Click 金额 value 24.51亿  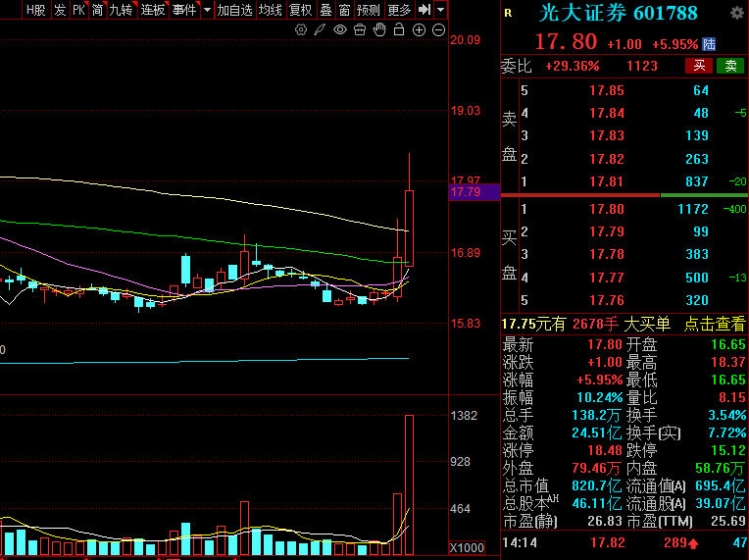point(597,433)
